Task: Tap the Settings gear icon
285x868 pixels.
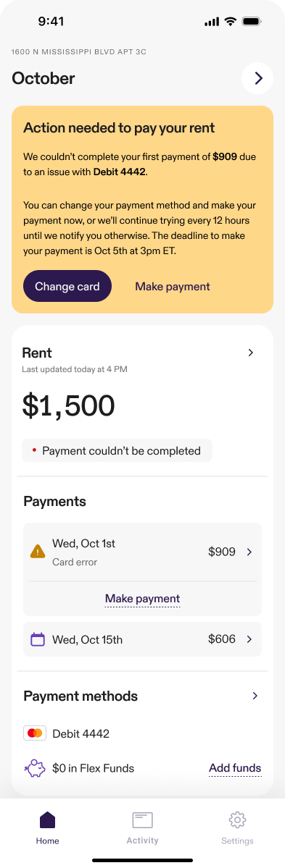Action: (237, 819)
